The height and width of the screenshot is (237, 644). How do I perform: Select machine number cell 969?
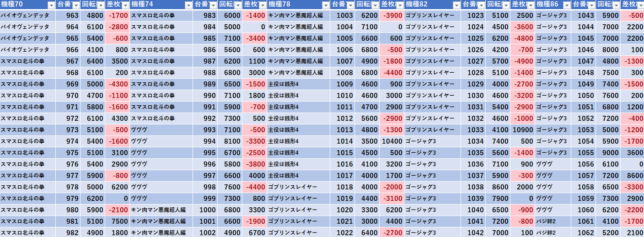coord(68,84)
